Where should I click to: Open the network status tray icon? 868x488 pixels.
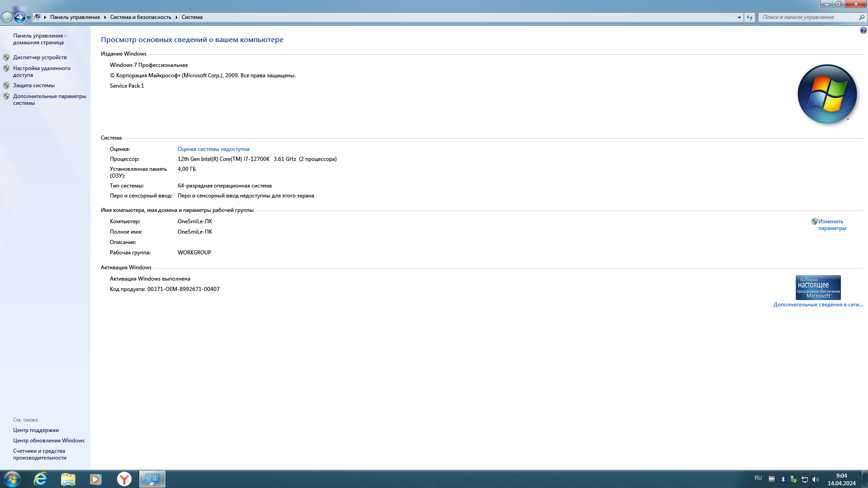(x=805, y=479)
